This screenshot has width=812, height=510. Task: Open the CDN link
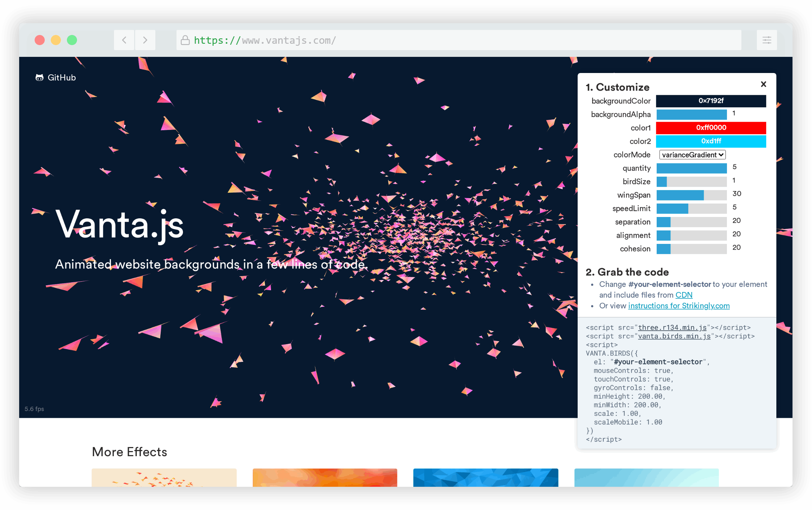pos(684,295)
